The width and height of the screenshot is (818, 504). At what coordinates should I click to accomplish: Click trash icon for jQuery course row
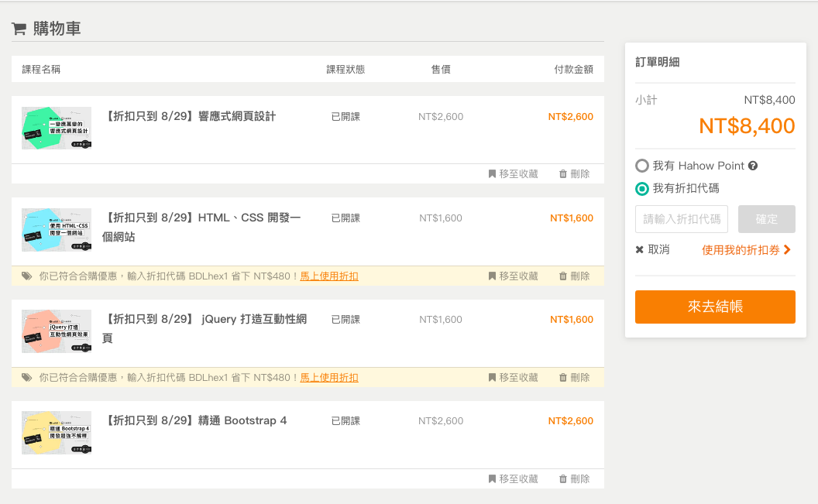click(x=563, y=378)
